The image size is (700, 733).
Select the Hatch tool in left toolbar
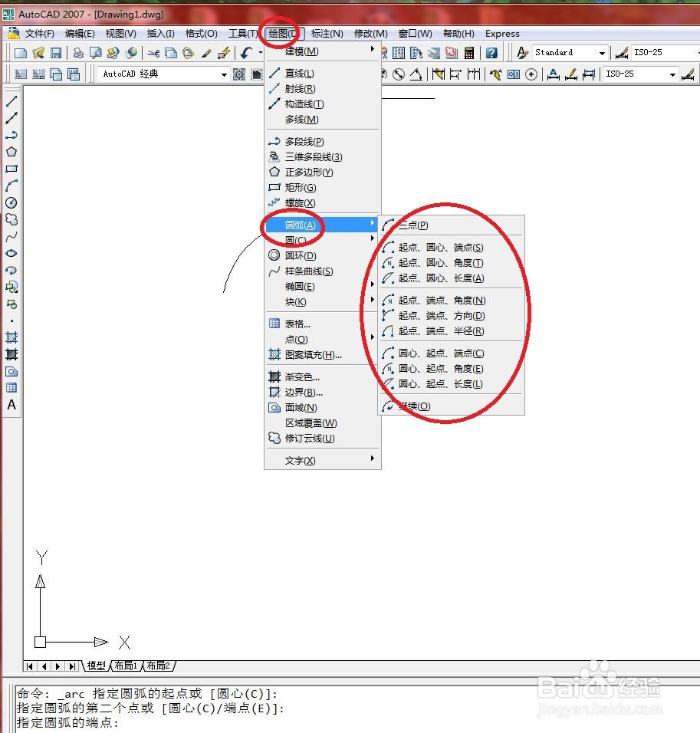click(12, 337)
